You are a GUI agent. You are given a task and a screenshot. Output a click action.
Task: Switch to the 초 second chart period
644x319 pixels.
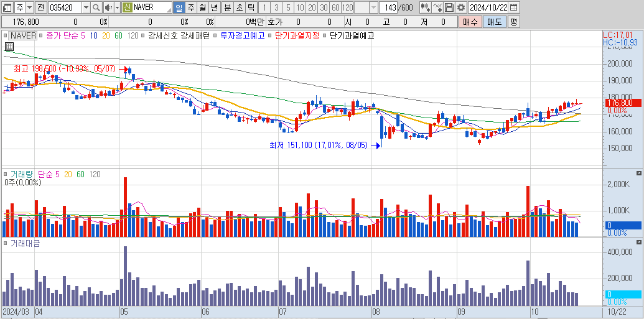tap(239, 7)
